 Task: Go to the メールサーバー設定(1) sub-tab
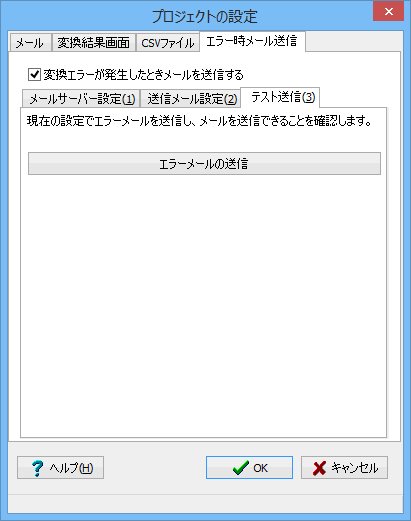click(81, 99)
